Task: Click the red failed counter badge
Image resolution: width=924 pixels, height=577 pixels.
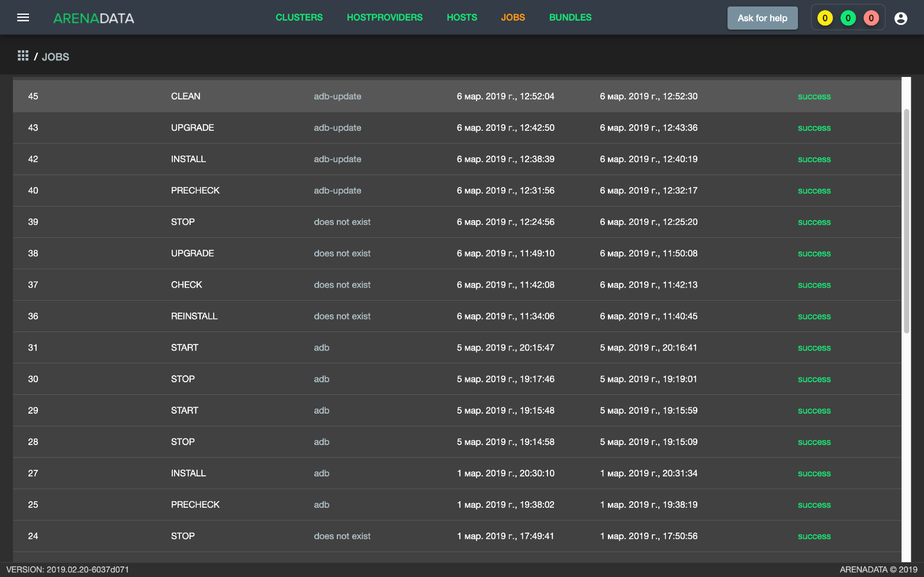Action: 871,18
